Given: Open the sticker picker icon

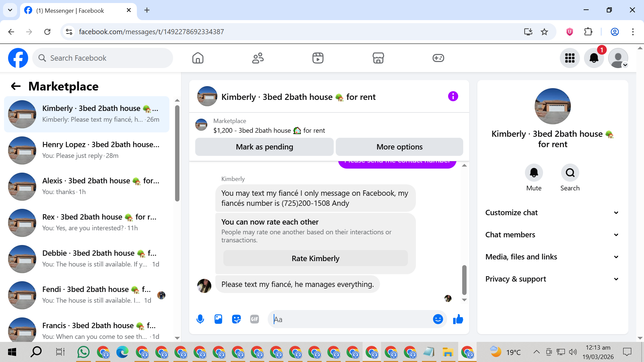Looking at the screenshot, I should [236, 319].
